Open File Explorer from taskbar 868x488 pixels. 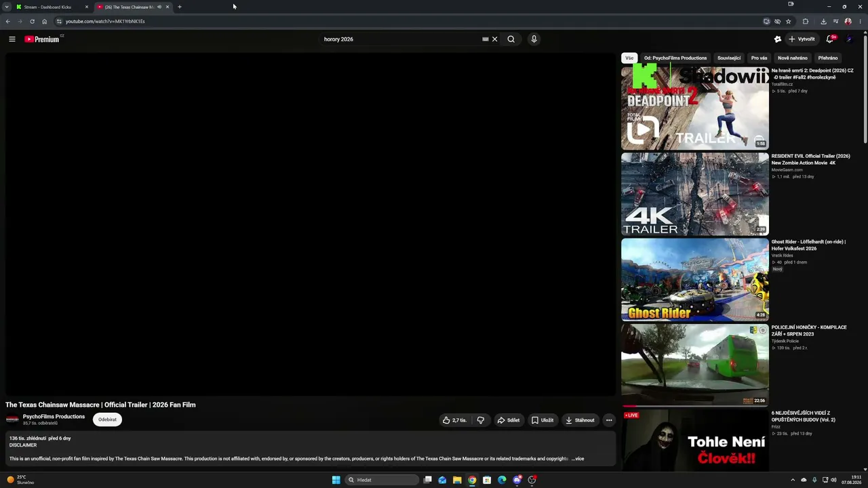pyautogui.click(x=457, y=480)
